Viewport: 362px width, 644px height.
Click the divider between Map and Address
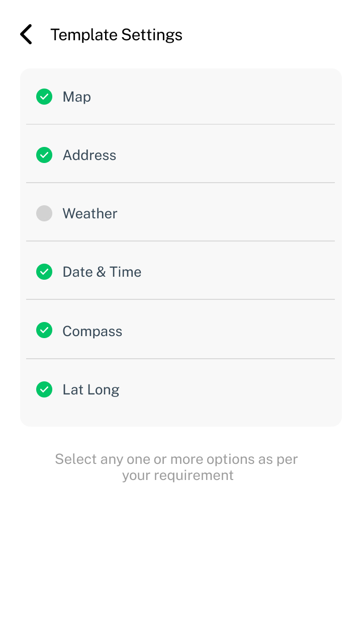[x=180, y=124]
